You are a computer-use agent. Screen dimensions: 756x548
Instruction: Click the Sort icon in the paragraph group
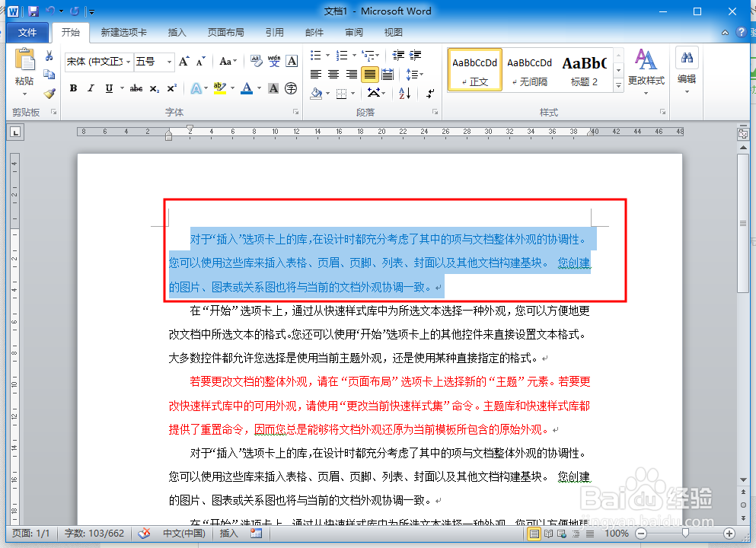[404, 94]
